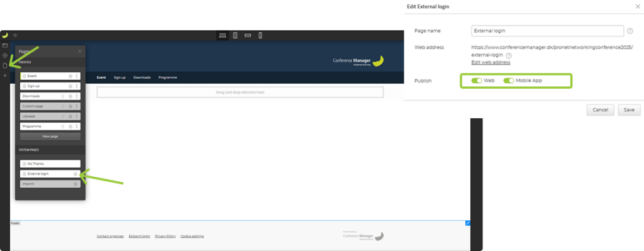Open the Pages panel icon in sidebar

tap(5, 65)
